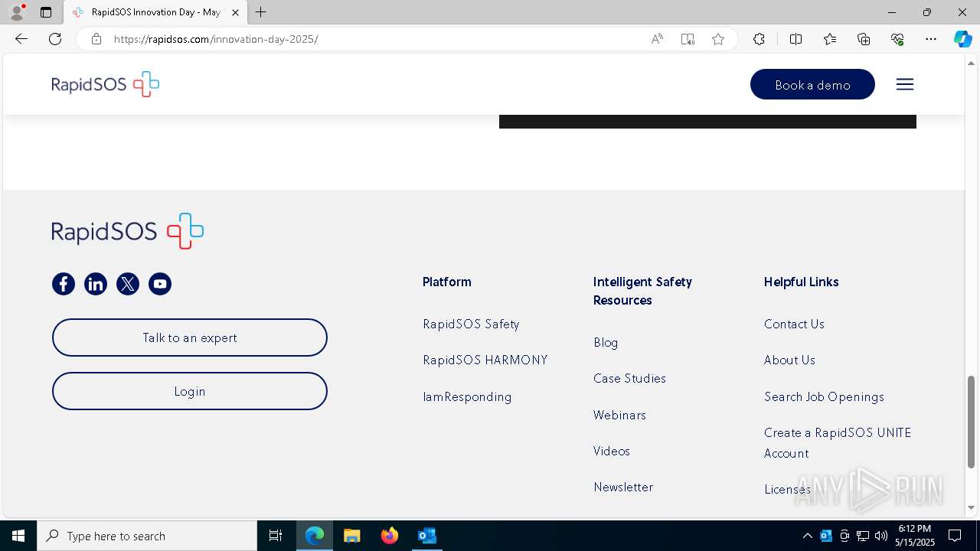Open a new browser tab
Screen dimensions: 980x551
pyautogui.click(x=261, y=12)
